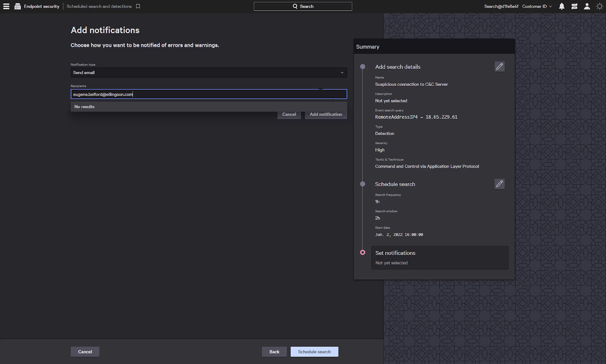Click the magnifier icon in the search bar
Image resolution: width=606 pixels, height=364 pixels.
click(x=295, y=6)
